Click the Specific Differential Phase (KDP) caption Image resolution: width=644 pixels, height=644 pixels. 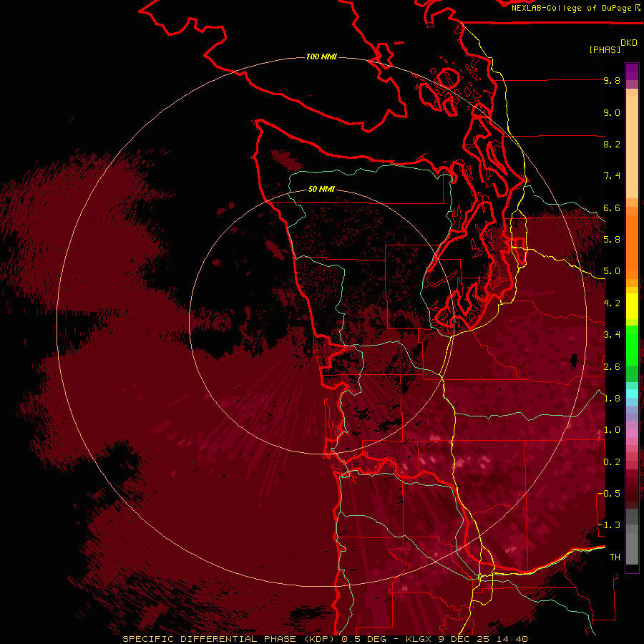228,639
